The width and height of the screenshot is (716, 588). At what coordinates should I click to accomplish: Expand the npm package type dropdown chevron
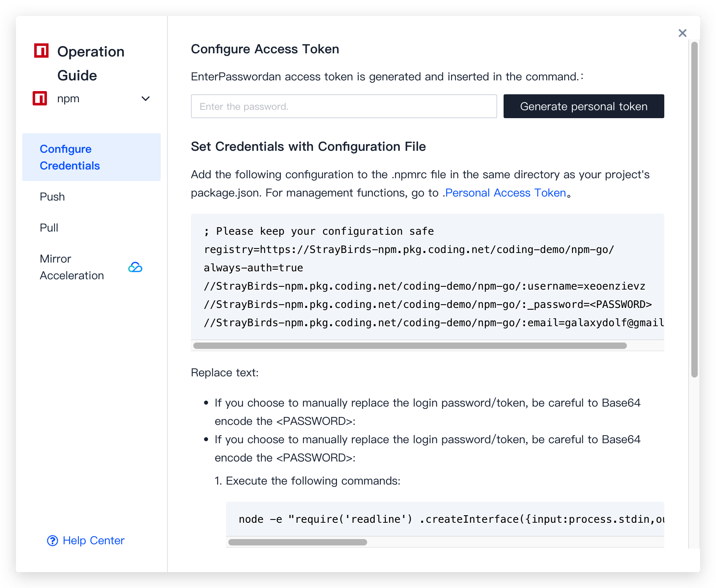pyautogui.click(x=146, y=99)
